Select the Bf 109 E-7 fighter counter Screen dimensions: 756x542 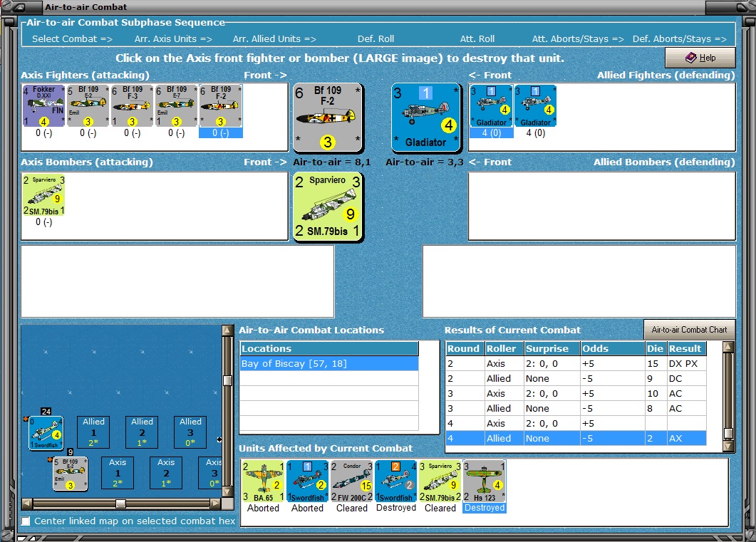[x=177, y=106]
